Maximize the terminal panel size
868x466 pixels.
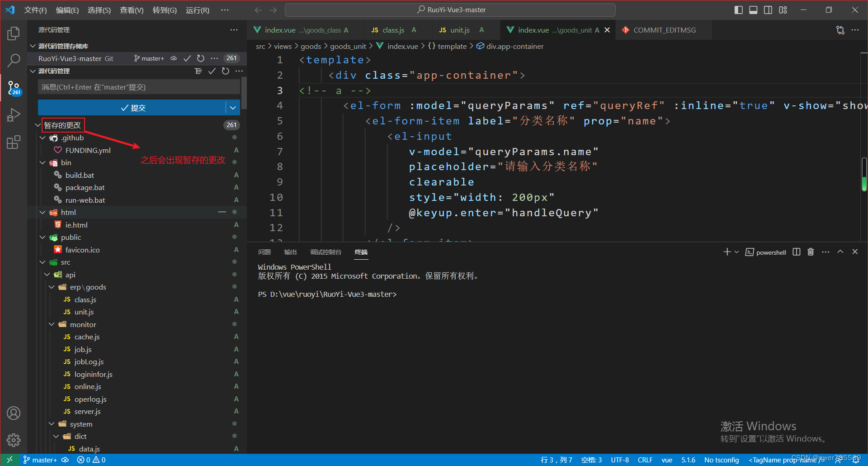[x=840, y=252]
